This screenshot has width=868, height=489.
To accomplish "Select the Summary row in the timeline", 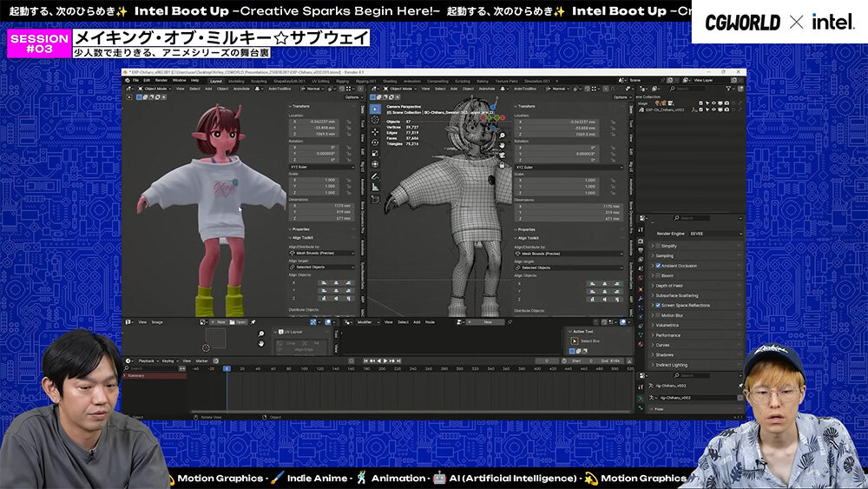I will click(156, 375).
